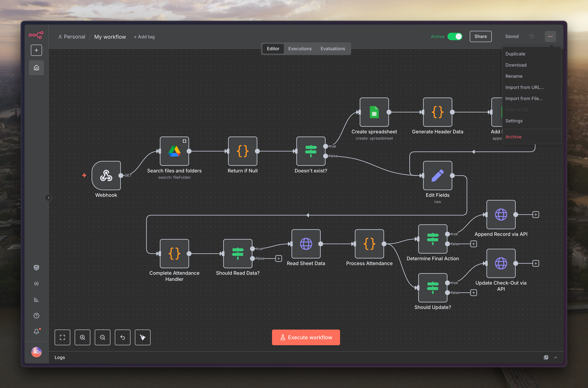Open the help question mark icon
The height and width of the screenshot is (388, 588).
pos(36,315)
